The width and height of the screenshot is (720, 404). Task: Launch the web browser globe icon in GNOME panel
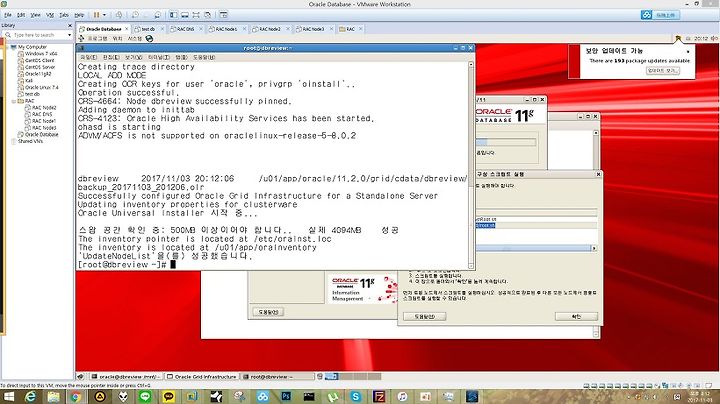tap(149, 39)
